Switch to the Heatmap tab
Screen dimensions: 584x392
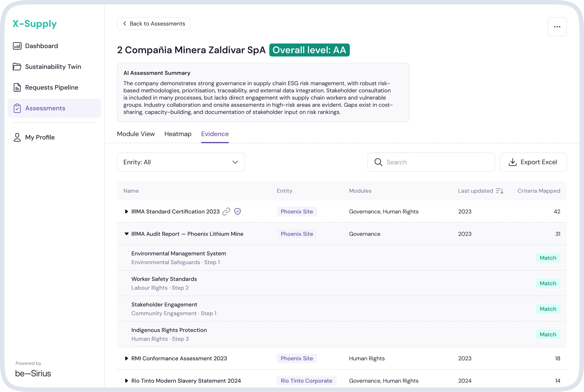click(178, 134)
